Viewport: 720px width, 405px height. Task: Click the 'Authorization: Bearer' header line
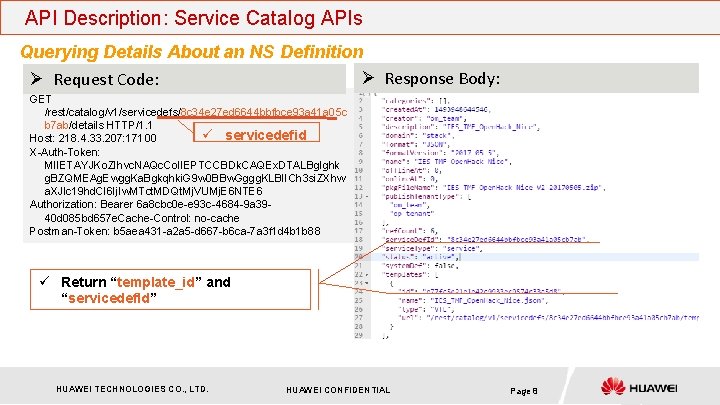pos(150,204)
